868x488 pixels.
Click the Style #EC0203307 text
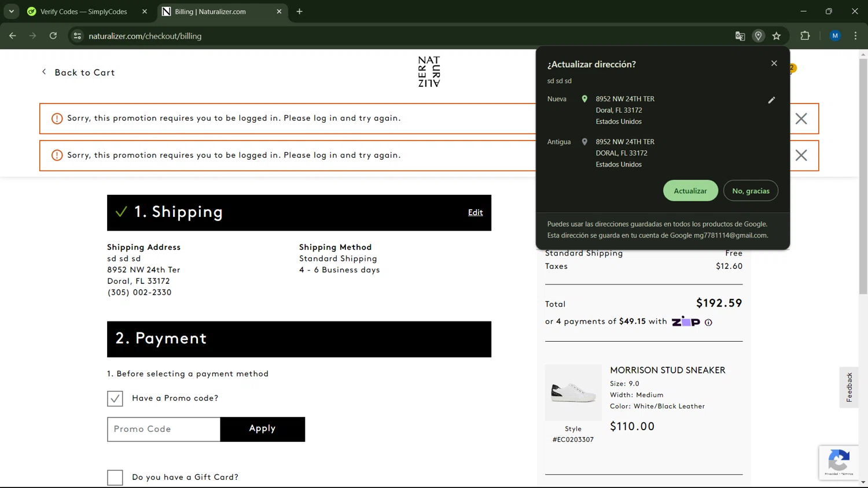(x=573, y=434)
